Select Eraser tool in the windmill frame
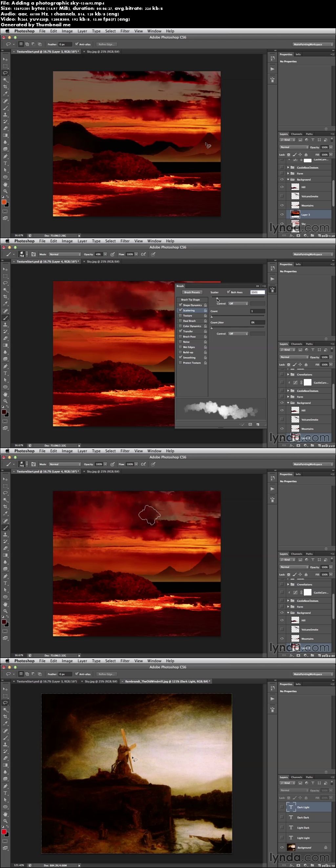The width and height of the screenshot is (336, 868). 5,758
